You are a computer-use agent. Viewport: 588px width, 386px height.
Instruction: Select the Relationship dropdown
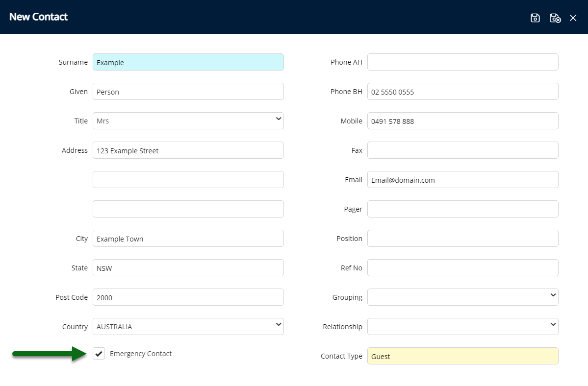point(462,327)
